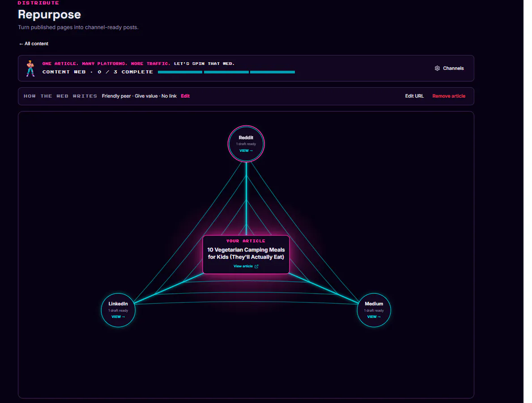Click 'HOW THE WEB WRITES' label
This screenshot has width=532, height=403.
tap(60, 96)
